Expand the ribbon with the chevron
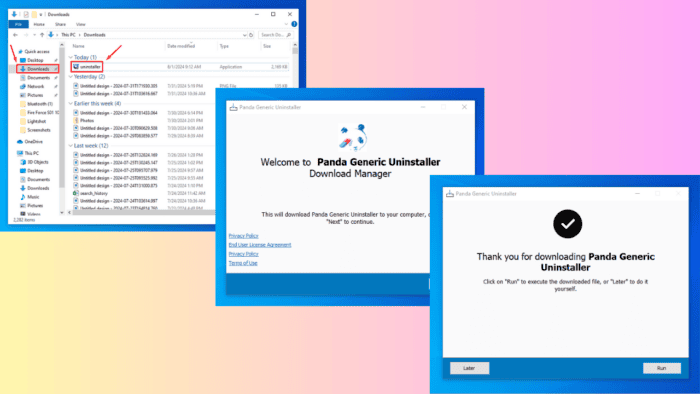This screenshot has height=394, width=700. 286,24
